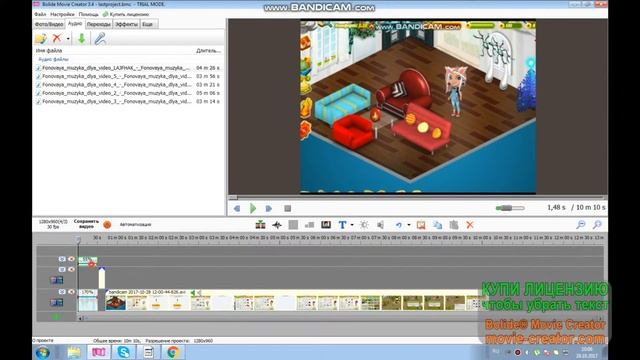Viewport: 640px width, 360px height.
Task: Click the orange round button beside Сохранить видео
Action: coord(107,224)
